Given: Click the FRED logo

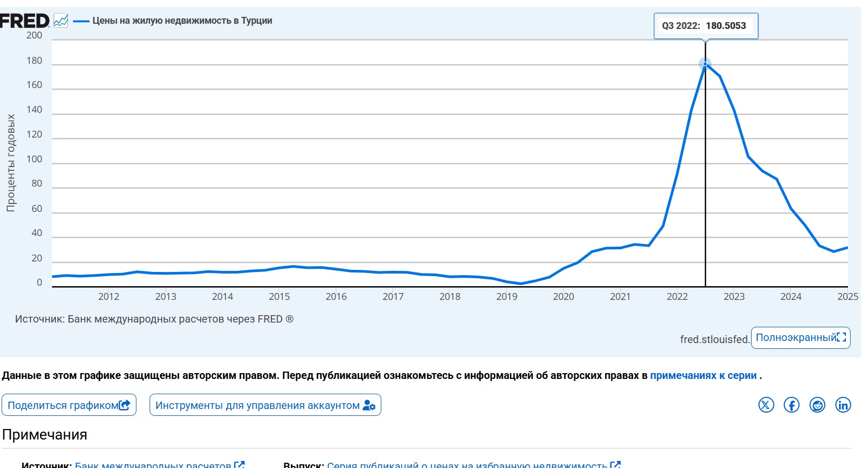Looking at the screenshot, I should point(24,21).
